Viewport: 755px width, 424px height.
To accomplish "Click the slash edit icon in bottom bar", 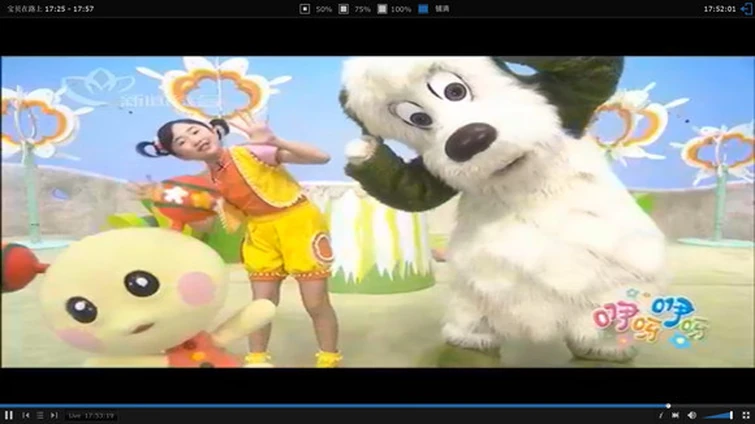I will click(661, 415).
